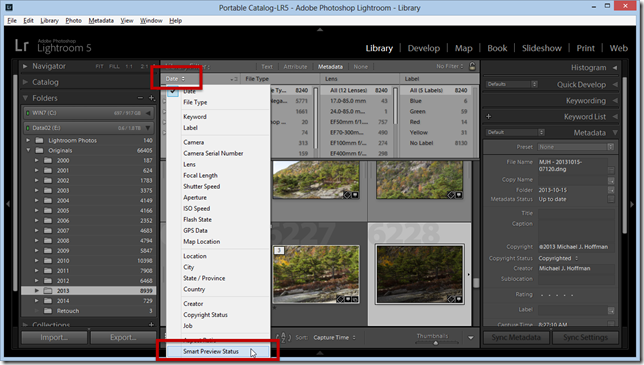The width and height of the screenshot is (644, 365).
Task: Select Focal Length in the column menu
Action: pos(200,175)
